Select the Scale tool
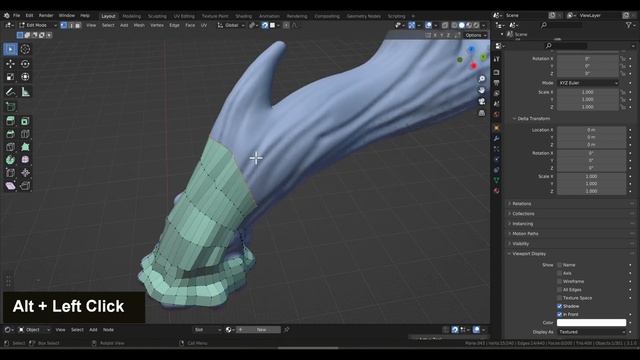 click(x=11, y=77)
